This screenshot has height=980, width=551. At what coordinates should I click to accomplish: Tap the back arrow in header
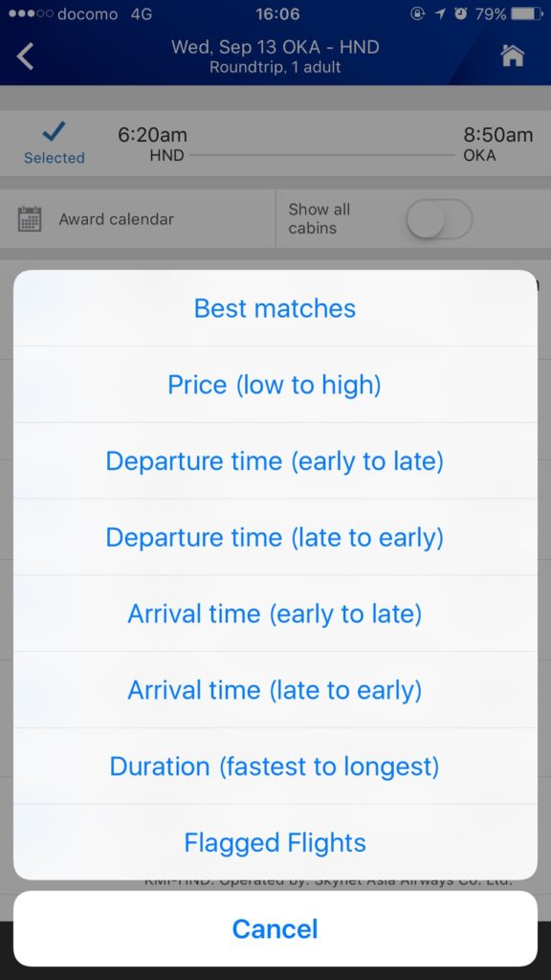click(25, 56)
